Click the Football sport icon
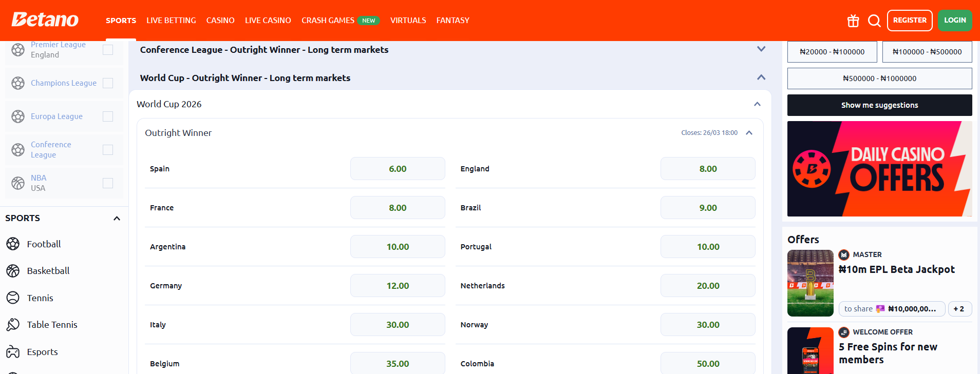This screenshot has height=374, width=980. coord(13,244)
